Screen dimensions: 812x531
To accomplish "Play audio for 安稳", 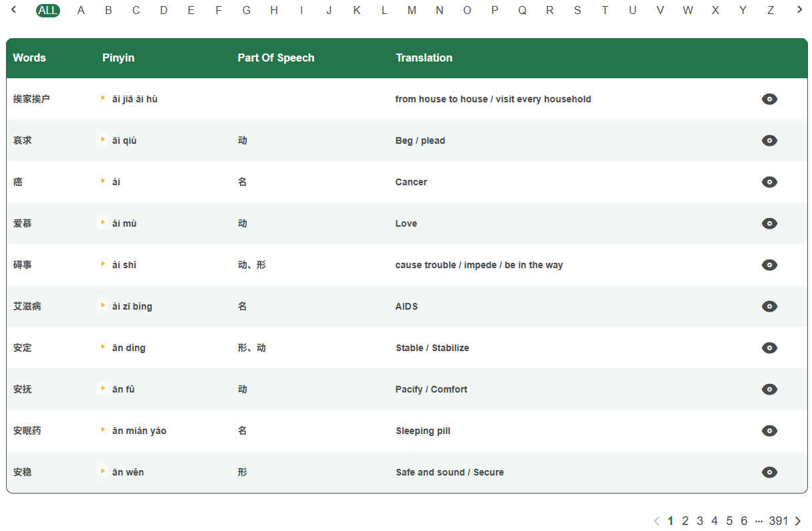I will click(102, 472).
